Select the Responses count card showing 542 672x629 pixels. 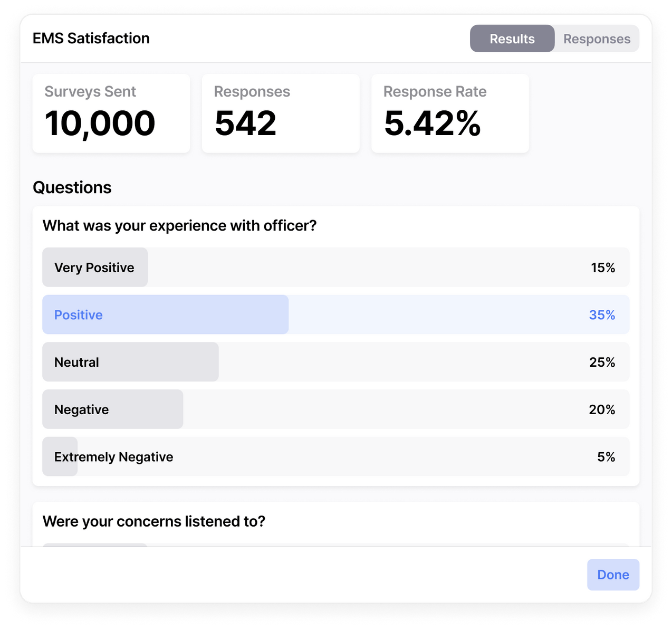tap(281, 113)
